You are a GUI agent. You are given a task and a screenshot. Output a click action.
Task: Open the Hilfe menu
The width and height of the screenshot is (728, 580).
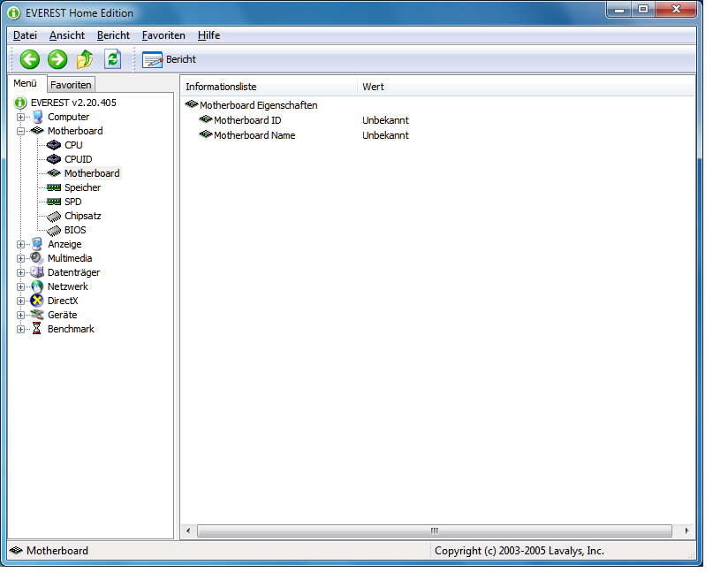209,35
